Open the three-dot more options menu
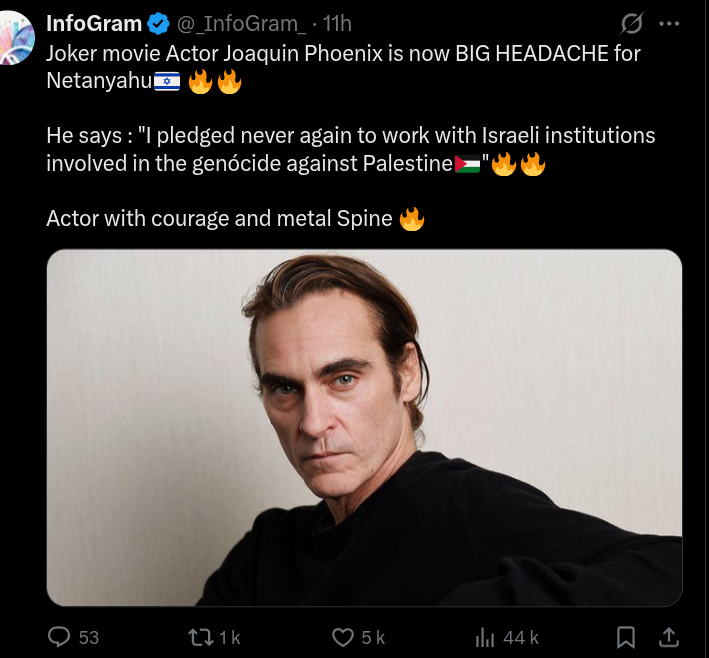 [669, 24]
